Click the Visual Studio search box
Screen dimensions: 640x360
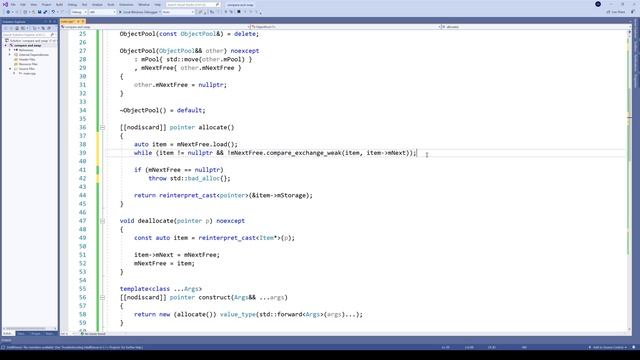tap(193, 4)
